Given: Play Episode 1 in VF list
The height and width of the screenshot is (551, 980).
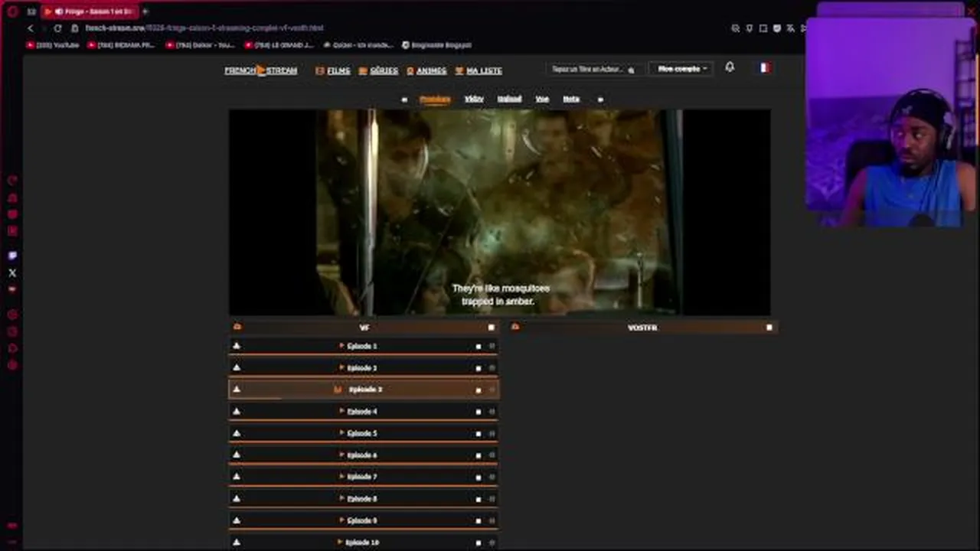Looking at the screenshot, I should pos(364,346).
